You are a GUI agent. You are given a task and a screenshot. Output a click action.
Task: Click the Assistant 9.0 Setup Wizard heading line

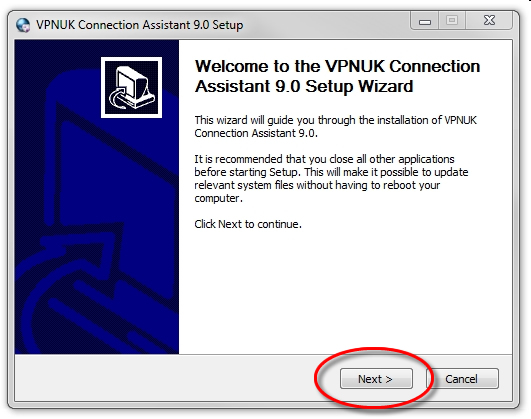[304, 86]
